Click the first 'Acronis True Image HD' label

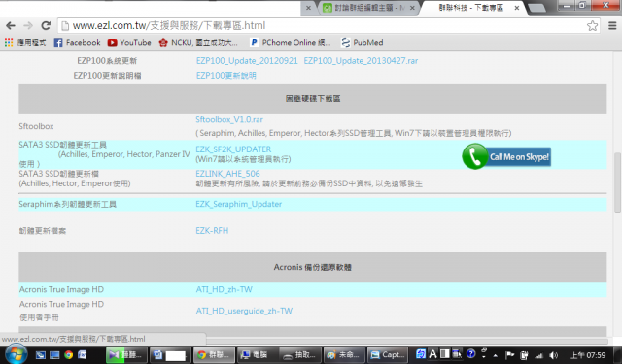[61, 289]
